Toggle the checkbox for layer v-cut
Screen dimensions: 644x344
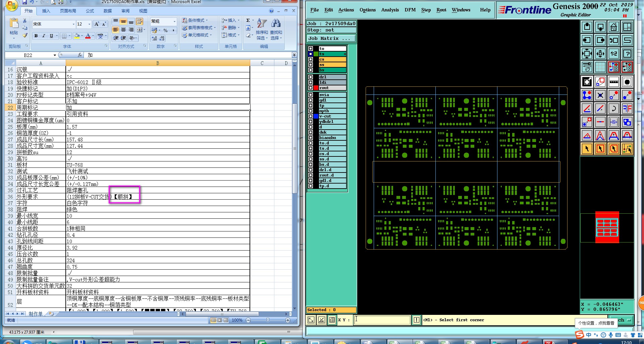tap(311, 116)
